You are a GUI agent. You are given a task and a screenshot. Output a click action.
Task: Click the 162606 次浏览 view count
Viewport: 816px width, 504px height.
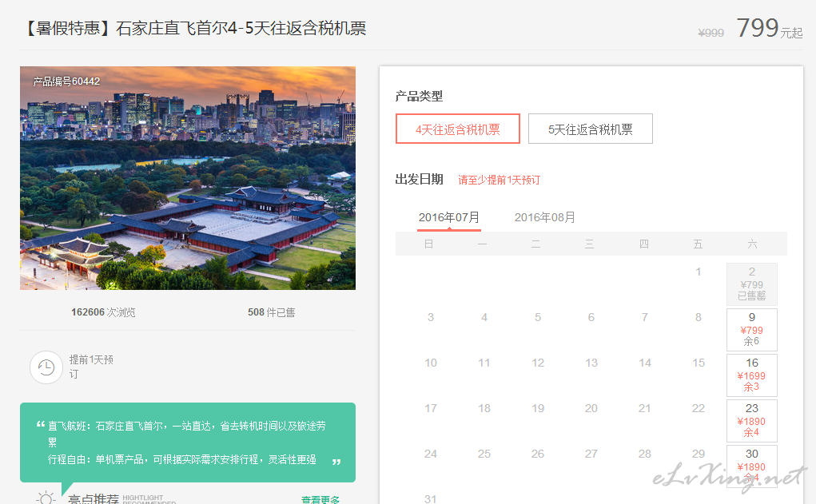[x=103, y=312]
